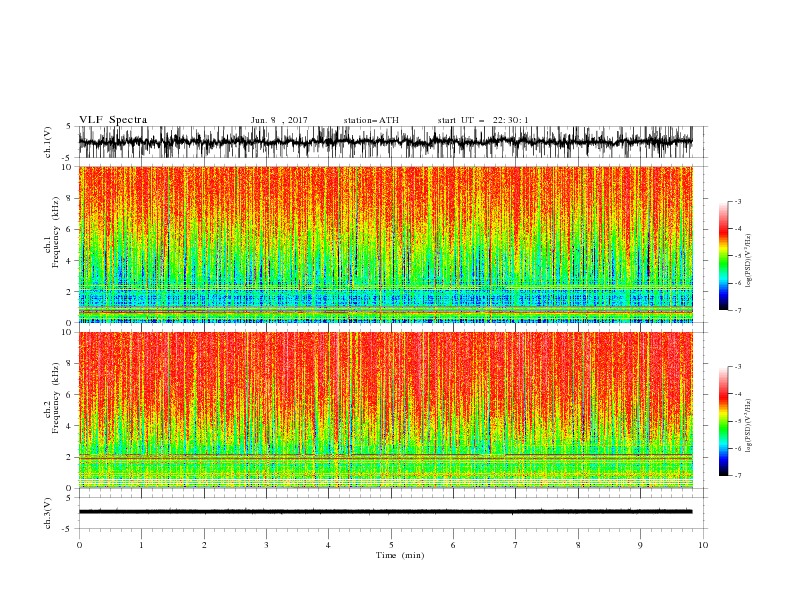Viewport: 792px width, 612px height.
Task: Click the time axis tick label '0'
Action: tap(79, 545)
